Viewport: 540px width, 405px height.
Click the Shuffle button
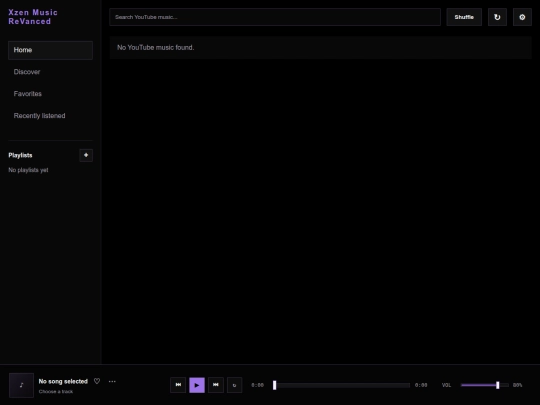pos(464,17)
